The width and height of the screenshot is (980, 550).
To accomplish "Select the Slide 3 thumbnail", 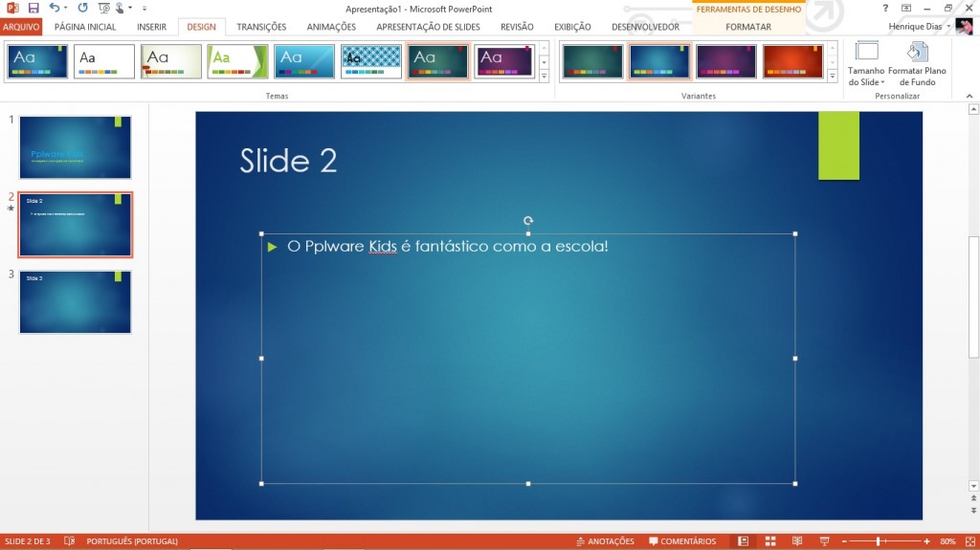I will coord(75,302).
